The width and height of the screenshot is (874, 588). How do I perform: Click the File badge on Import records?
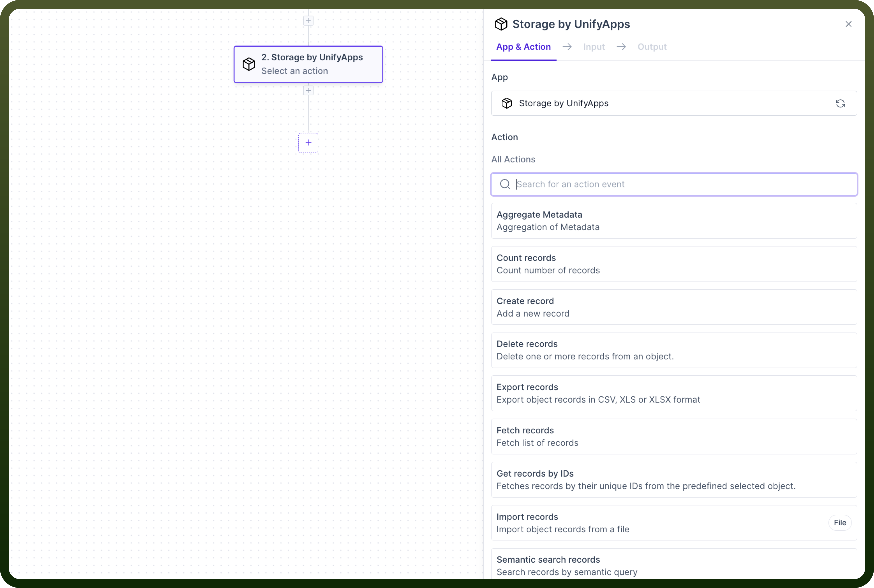[840, 523]
